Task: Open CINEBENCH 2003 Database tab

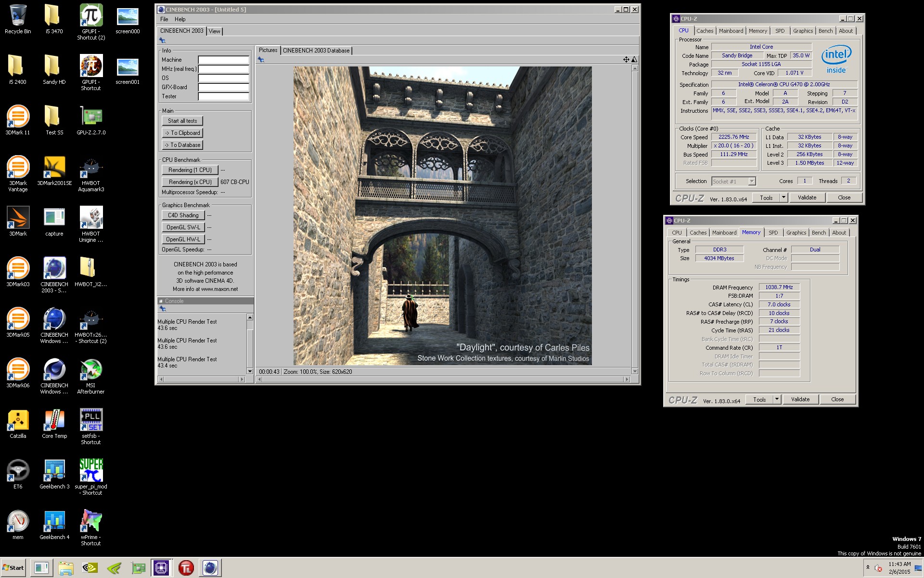Action: pos(316,50)
